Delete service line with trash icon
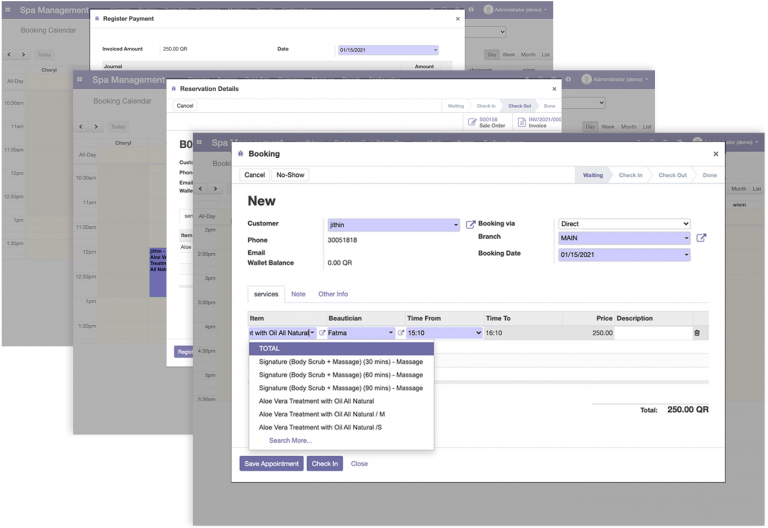The width and height of the screenshot is (768, 528). coord(697,333)
